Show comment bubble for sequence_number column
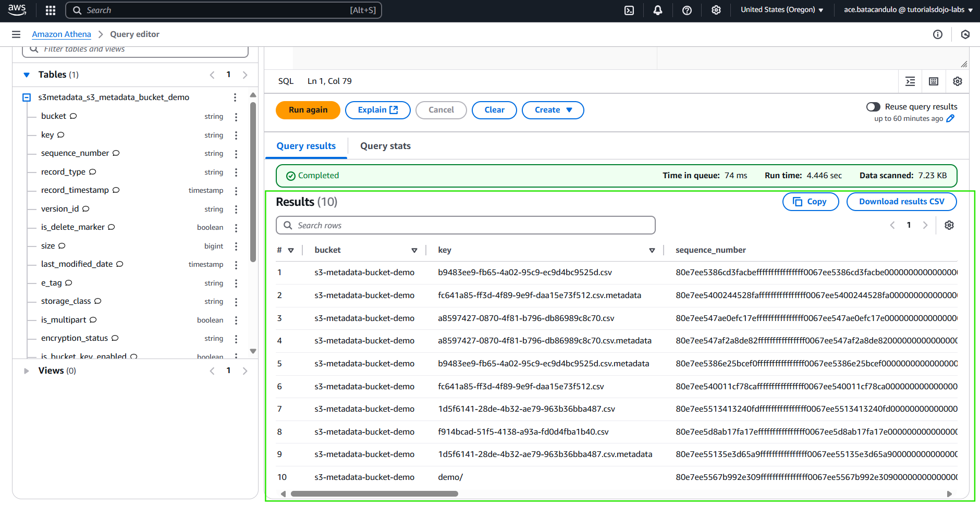This screenshot has height=506, width=980. pyautogui.click(x=116, y=153)
